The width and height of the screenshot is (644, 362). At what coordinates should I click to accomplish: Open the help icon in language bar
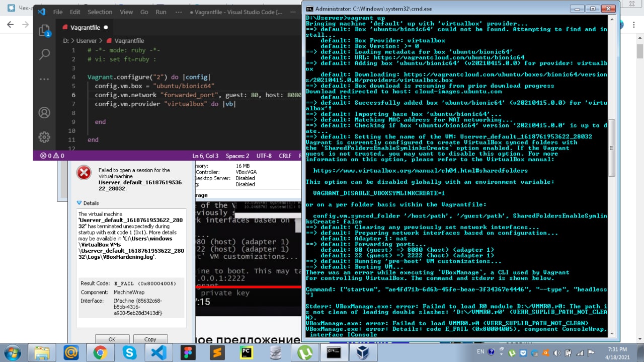(490, 352)
